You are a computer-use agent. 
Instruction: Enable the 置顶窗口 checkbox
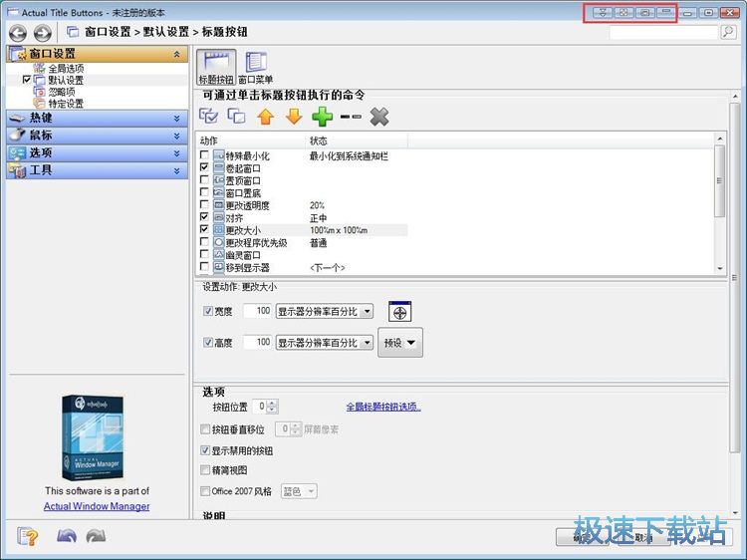pos(204,179)
